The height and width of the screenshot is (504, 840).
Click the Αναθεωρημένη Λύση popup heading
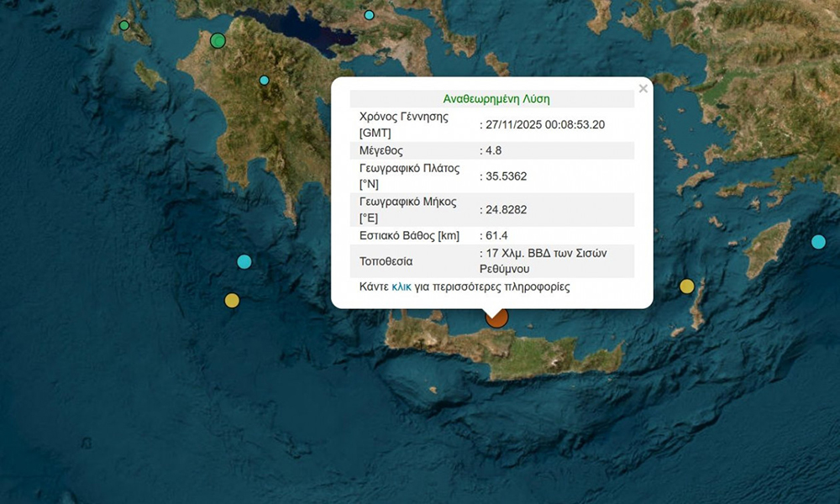496,98
